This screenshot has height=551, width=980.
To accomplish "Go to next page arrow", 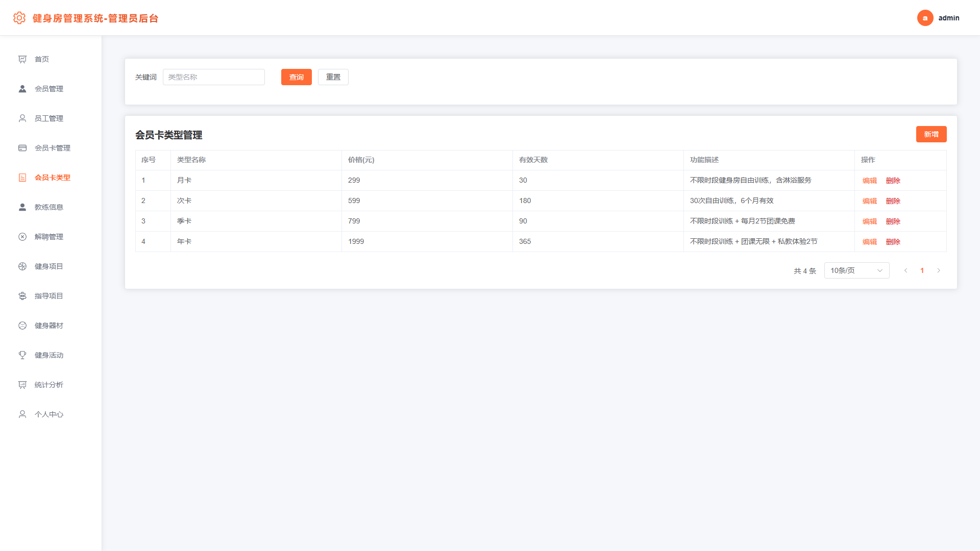I will pyautogui.click(x=938, y=270).
